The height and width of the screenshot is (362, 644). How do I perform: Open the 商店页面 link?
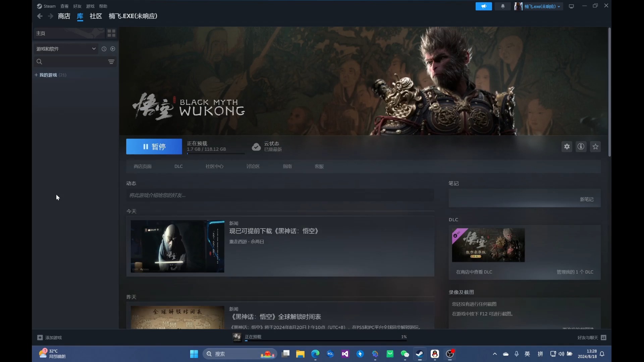point(143,167)
